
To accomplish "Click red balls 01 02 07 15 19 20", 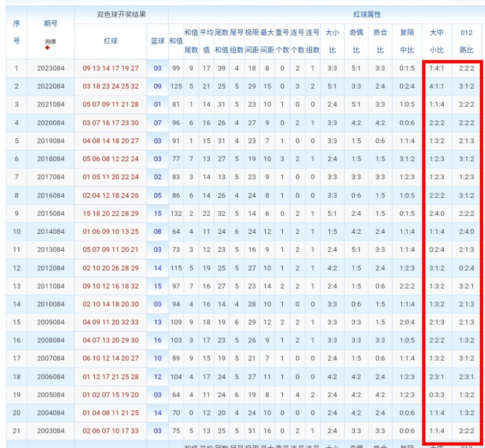I will [x=110, y=395].
